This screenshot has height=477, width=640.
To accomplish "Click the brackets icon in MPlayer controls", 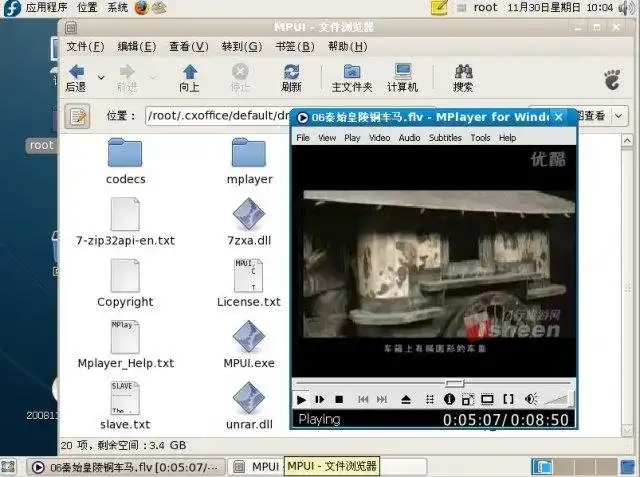I will [509, 399].
